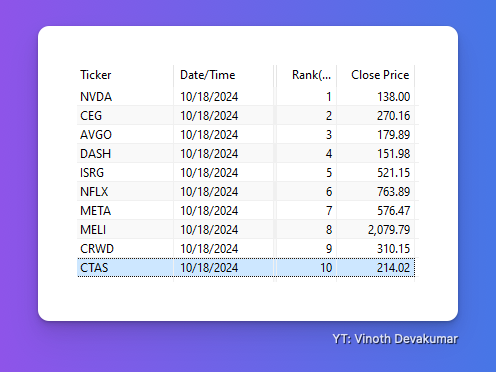Click the 270.16 close price value

pyautogui.click(x=393, y=116)
